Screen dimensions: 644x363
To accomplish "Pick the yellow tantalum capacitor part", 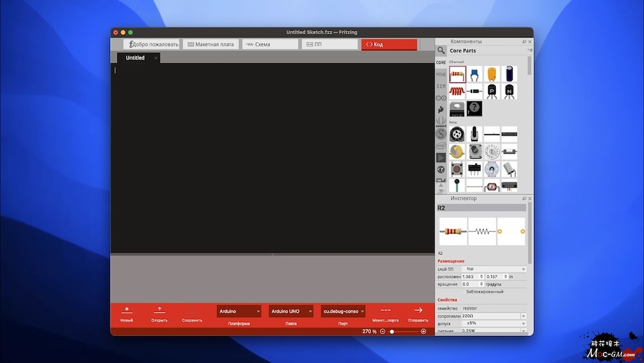I will (x=491, y=74).
